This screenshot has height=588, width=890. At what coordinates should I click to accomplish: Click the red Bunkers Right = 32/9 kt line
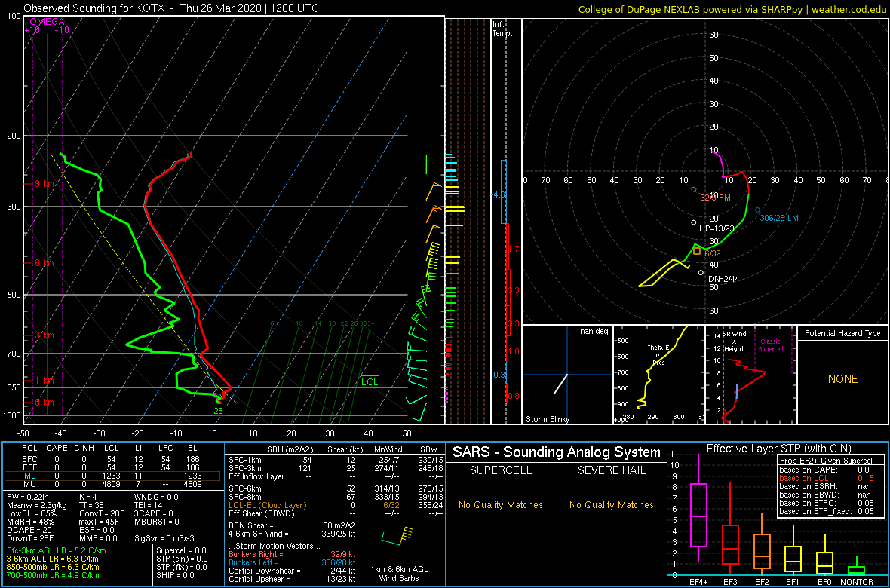click(292, 554)
